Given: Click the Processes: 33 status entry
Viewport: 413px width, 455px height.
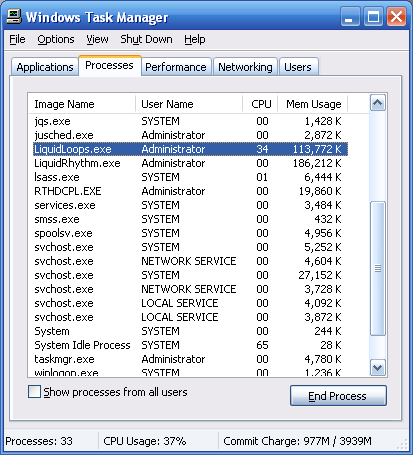Looking at the screenshot, I should [39, 441].
